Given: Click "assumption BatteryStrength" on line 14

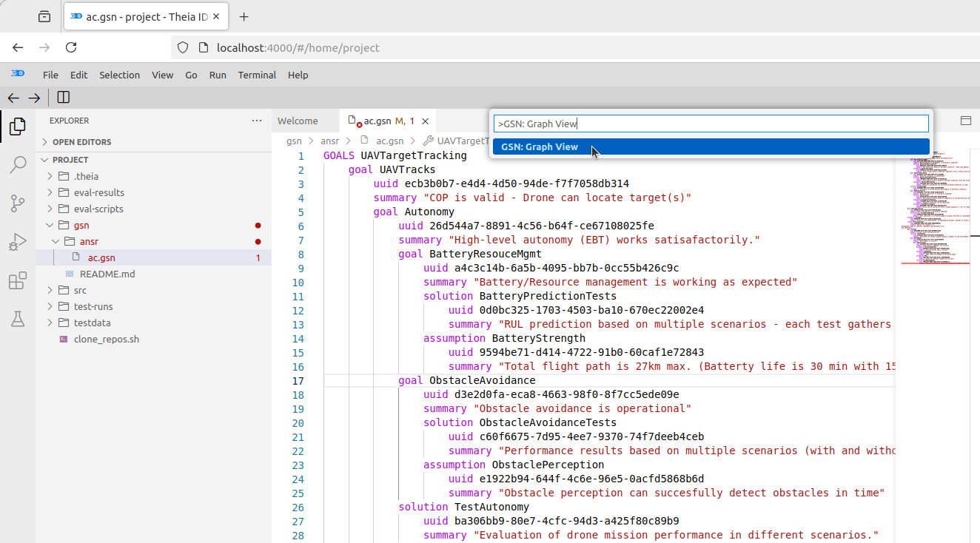Looking at the screenshot, I should [504, 338].
